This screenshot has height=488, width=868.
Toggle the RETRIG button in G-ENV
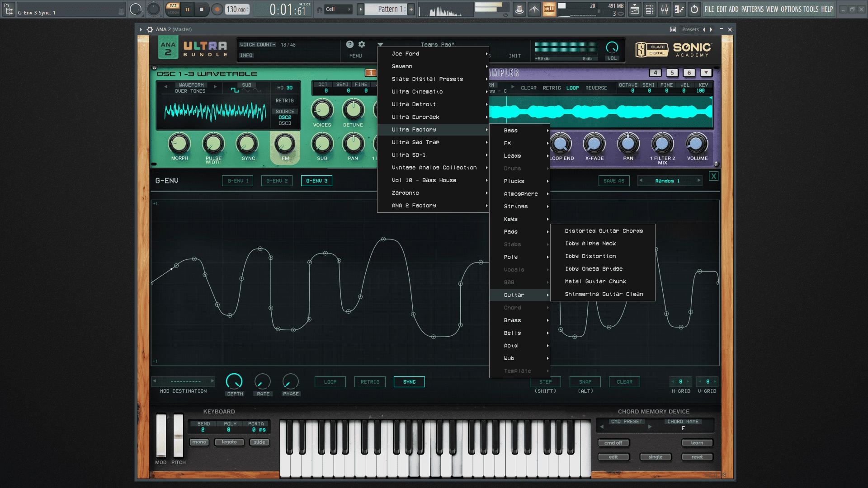[x=370, y=382]
